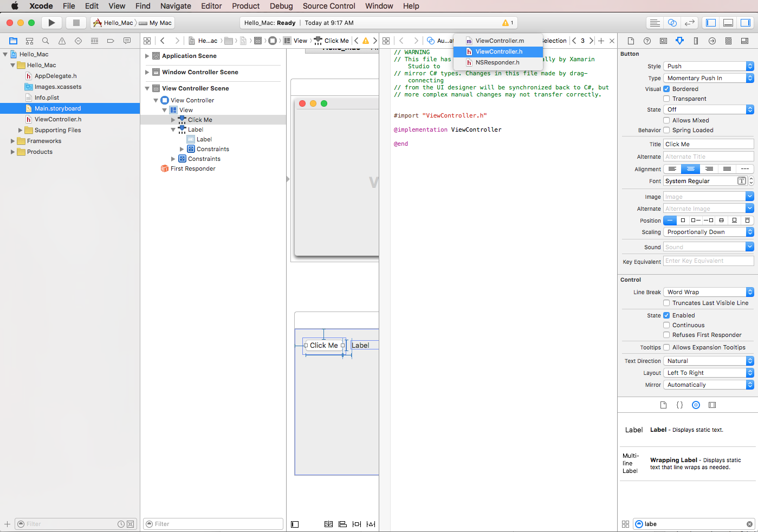Clear the labe filter field
Viewport: 758px width, 532px height.
click(x=750, y=524)
